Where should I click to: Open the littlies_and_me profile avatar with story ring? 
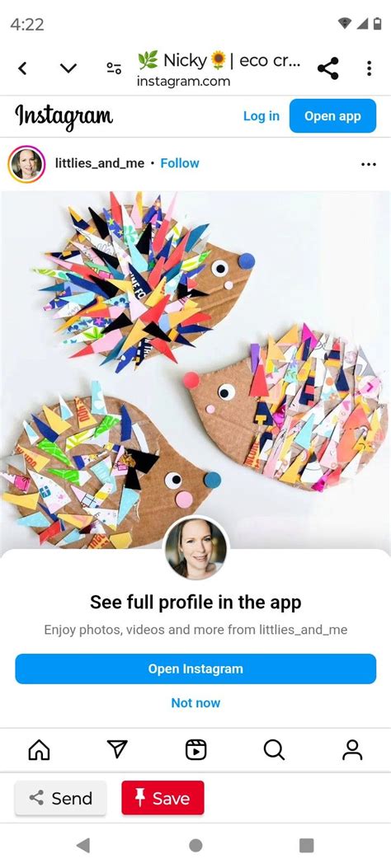pyautogui.click(x=26, y=164)
